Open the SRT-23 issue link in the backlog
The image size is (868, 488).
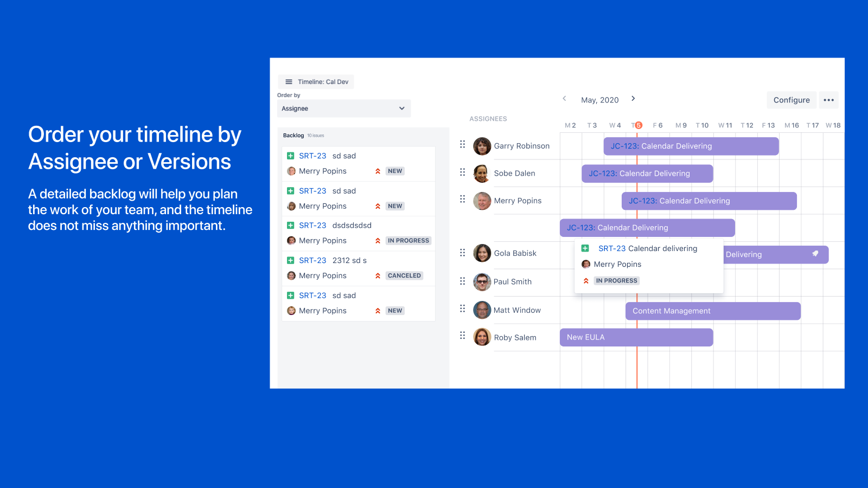(312, 156)
